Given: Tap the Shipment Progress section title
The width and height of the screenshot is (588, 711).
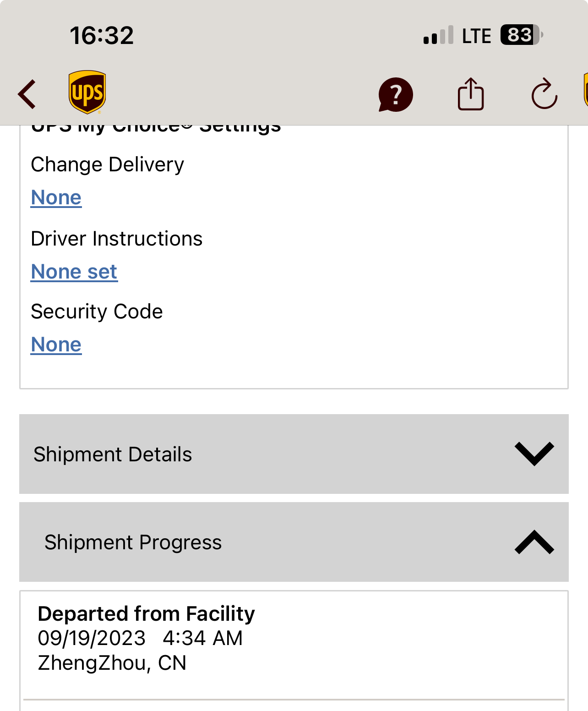Looking at the screenshot, I should click(133, 542).
